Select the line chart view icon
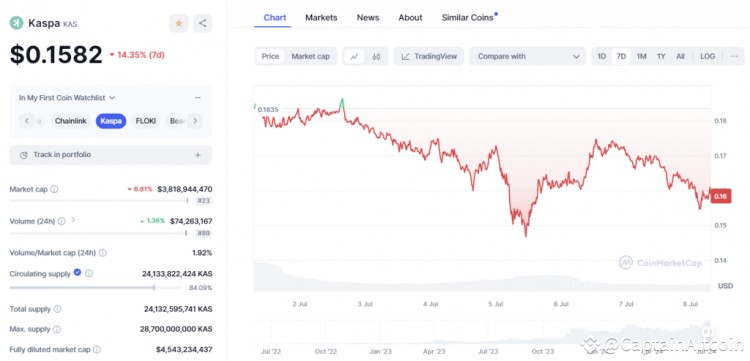The height and width of the screenshot is (361, 750). (354, 56)
